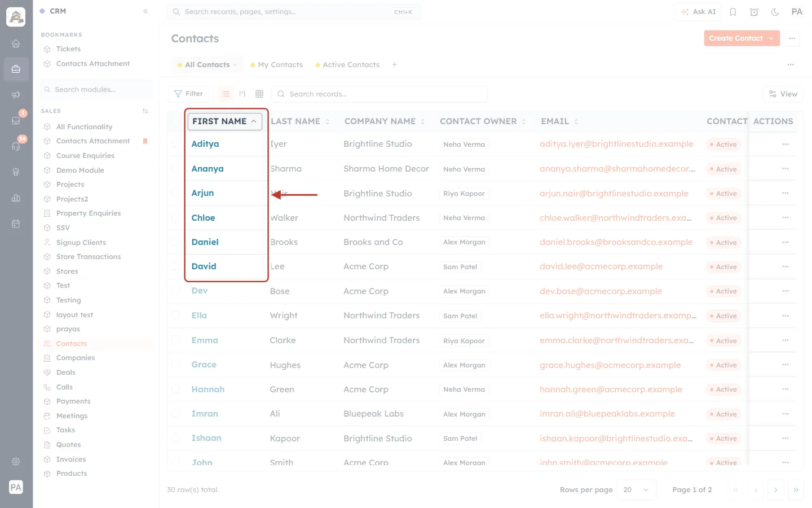812x508 pixels.
Task: Open Last Name column sort control
Action: pyautogui.click(x=328, y=121)
